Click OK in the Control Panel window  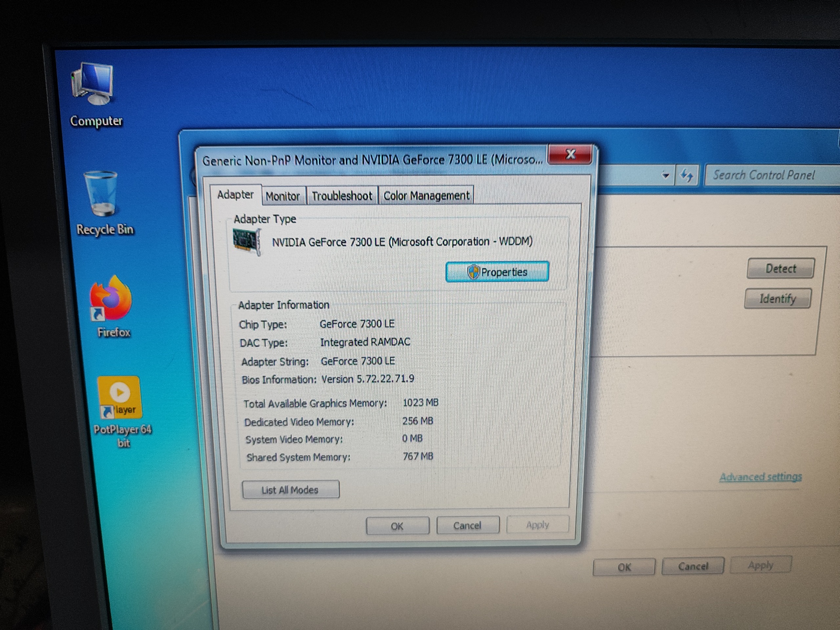[x=624, y=567]
